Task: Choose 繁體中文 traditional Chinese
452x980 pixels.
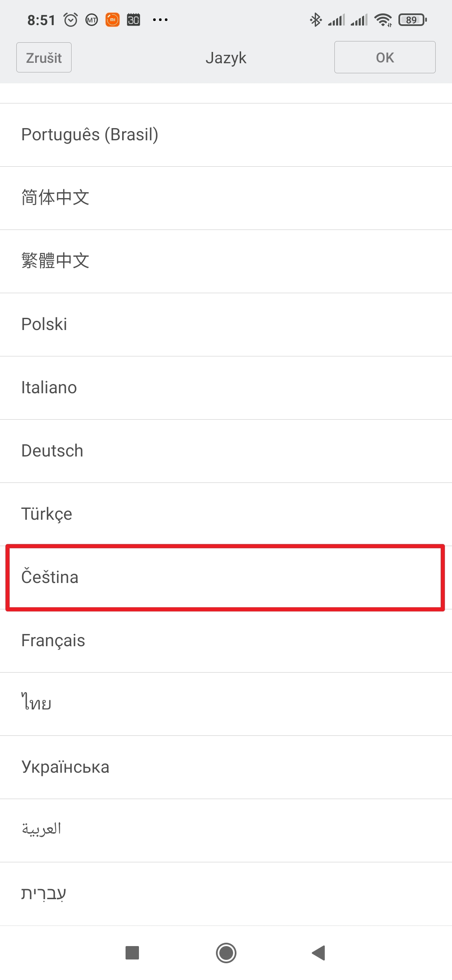Action: [x=226, y=261]
